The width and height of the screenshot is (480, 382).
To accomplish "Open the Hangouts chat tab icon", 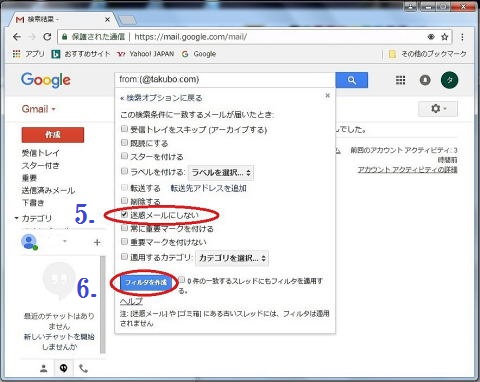I will point(63,368).
